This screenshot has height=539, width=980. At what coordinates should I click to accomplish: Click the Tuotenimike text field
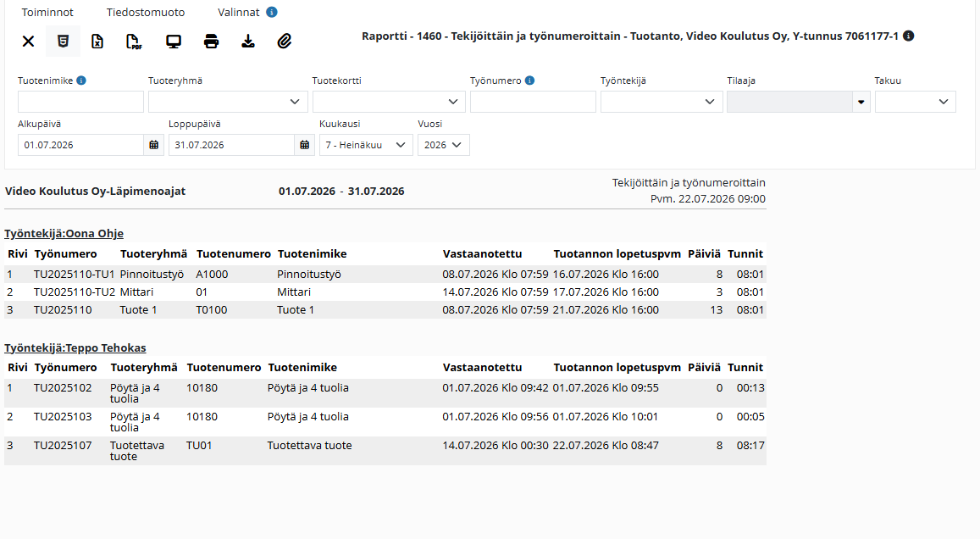click(x=80, y=102)
